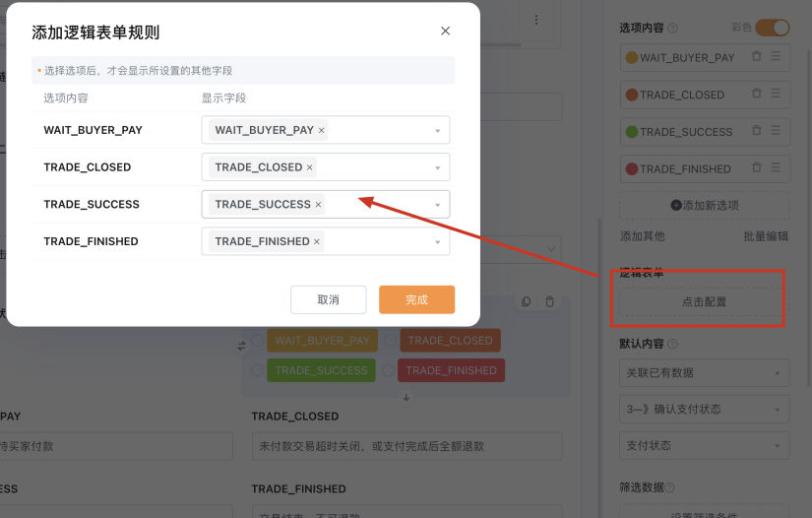The image size is (812, 518).
Task: Click trash icon next to TRADE_CLOSED option
Action: click(x=757, y=94)
